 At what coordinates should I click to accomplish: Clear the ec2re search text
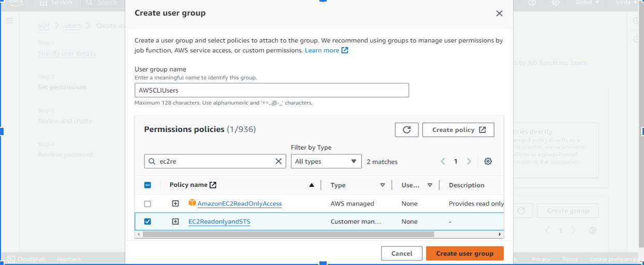click(279, 161)
